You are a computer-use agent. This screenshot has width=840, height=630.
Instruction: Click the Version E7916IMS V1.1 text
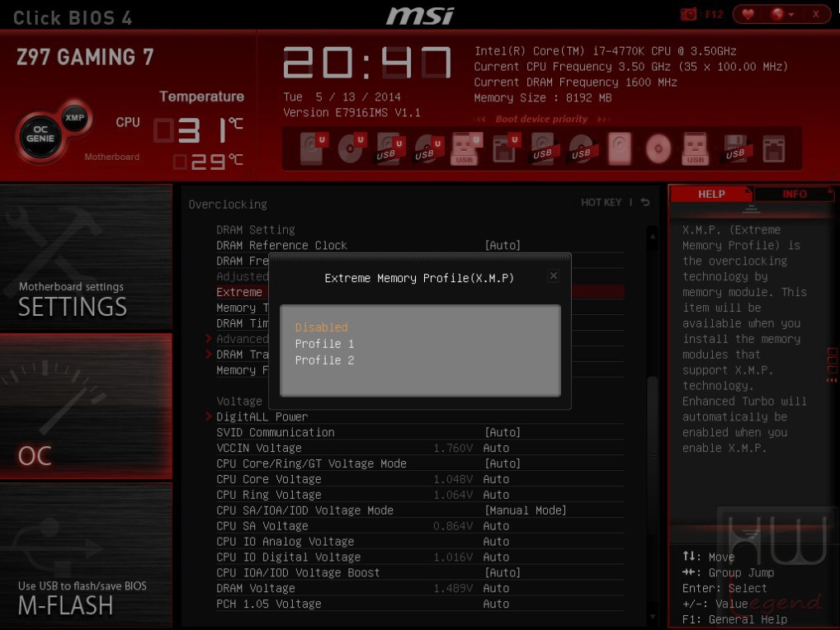point(352,112)
